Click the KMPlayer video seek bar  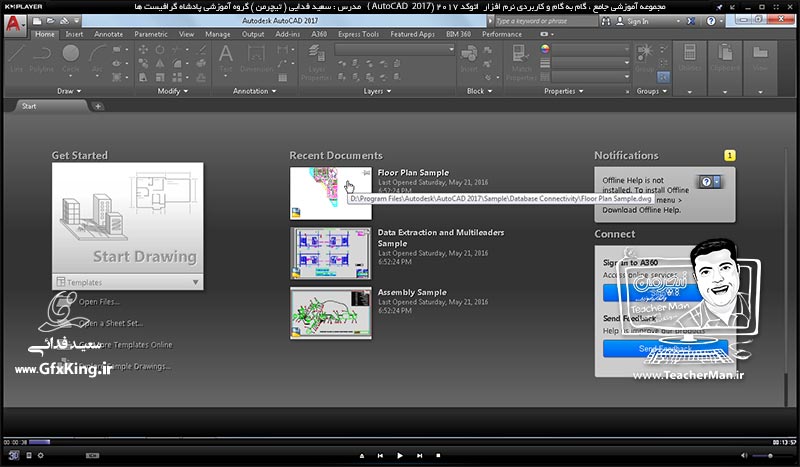click(x=400, y=442)
